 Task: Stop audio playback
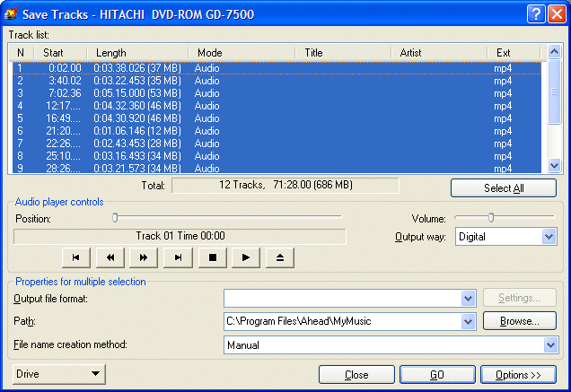[x=212, y=257]
